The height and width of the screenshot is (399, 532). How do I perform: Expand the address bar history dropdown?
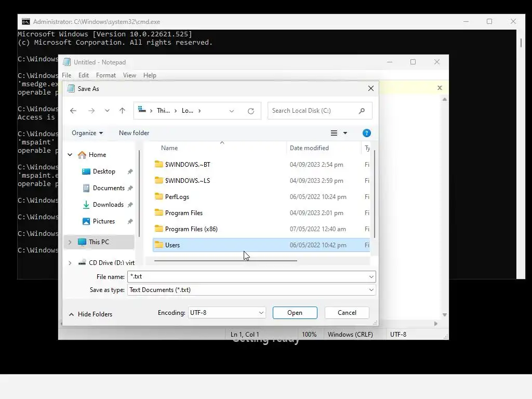231,111
